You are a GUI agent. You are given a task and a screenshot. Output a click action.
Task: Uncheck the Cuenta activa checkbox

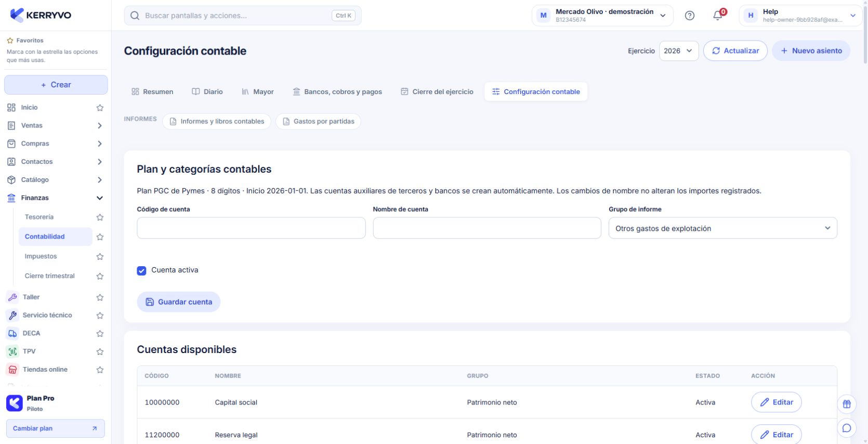click(x=141, y=270)
